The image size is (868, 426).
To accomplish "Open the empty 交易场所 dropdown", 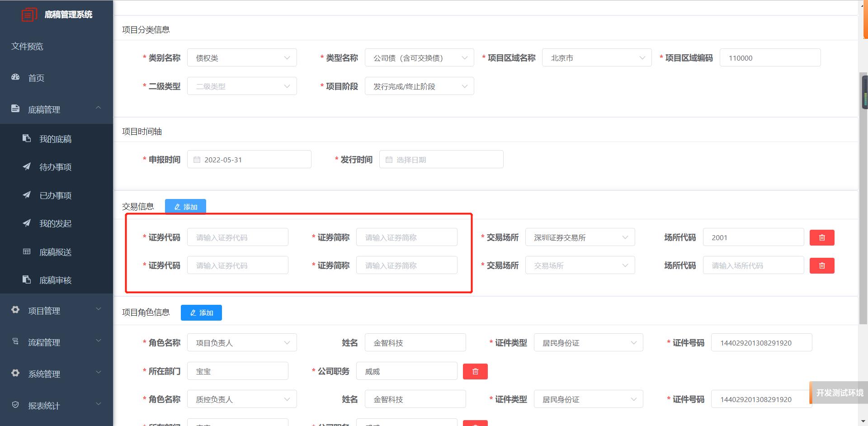I will (x=580, y=265).
